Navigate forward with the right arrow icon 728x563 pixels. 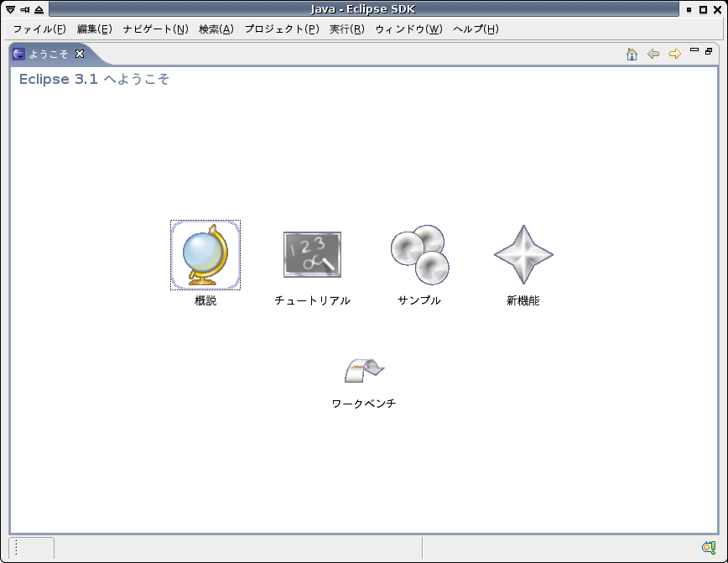675,54
